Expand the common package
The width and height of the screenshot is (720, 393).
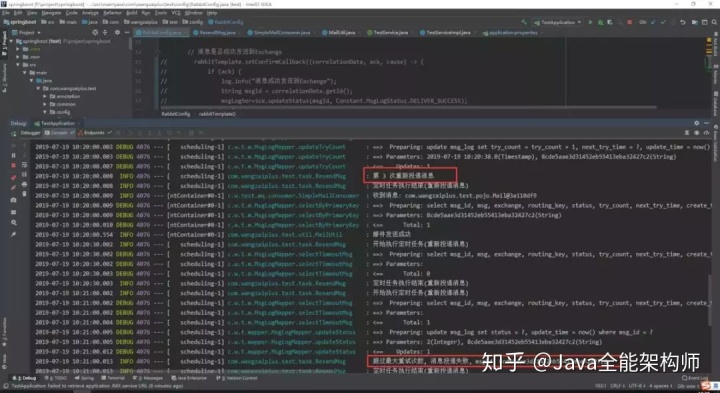pyautogui.click(x=45, y=104)
